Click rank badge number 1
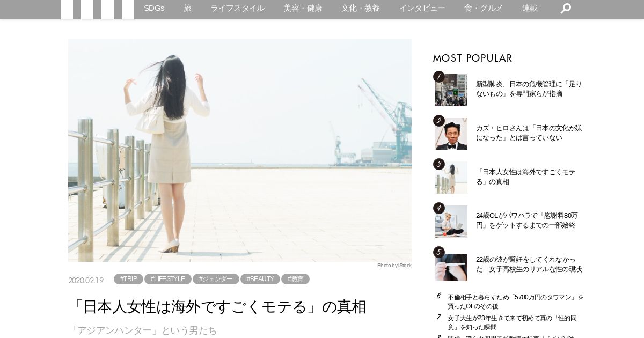The width and height of the screenshot is (644, 338). (439, 77)
